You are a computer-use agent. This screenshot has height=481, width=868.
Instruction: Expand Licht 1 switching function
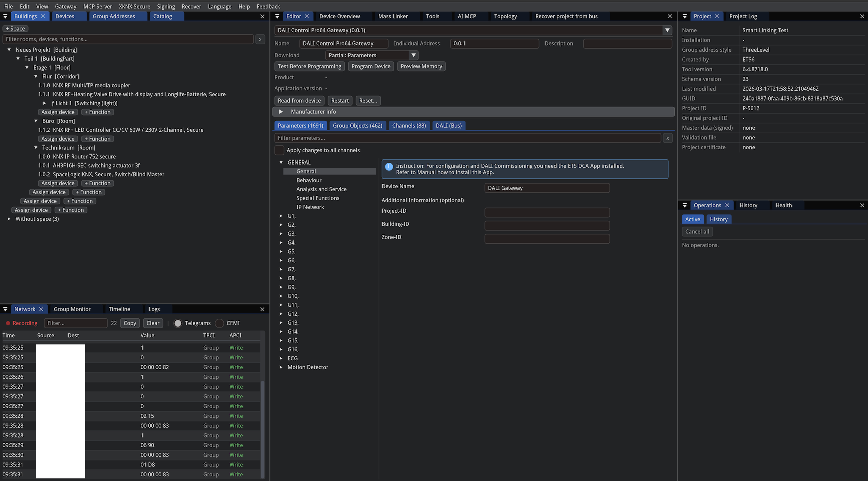(44, 103)
